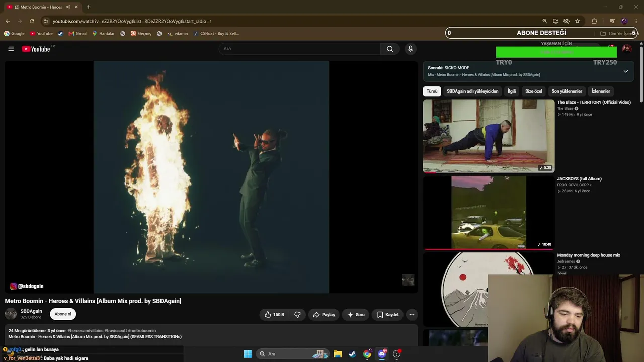Open the YouTube bookmark
Image resolution: width=644 pixels, height=362 pixels.
[41, 34]
